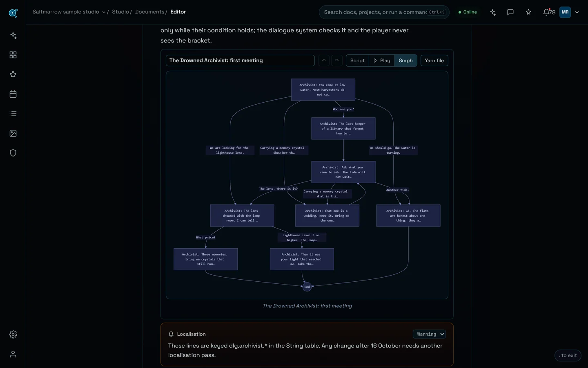Screen dimensions: 588x368
Task: Click the MR user avatar
Action: (x=565, y=12)
